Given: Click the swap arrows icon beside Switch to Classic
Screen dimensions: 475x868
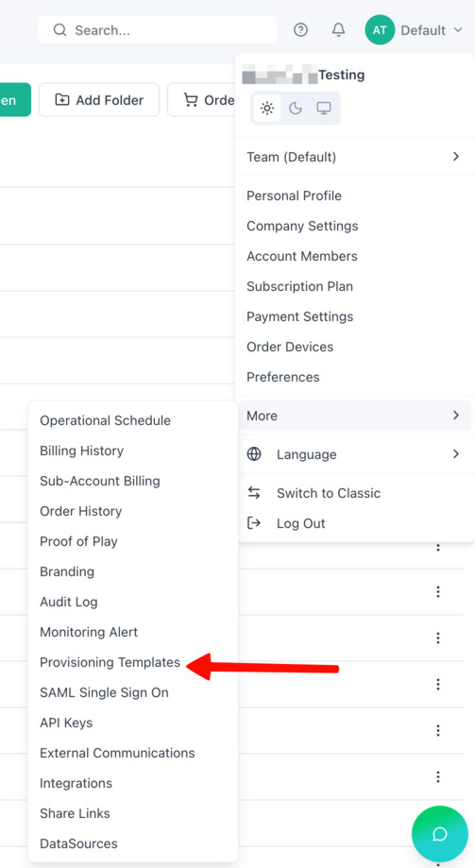Looking at the screenshot, I should pyautogui.click(x=254, y=493).
